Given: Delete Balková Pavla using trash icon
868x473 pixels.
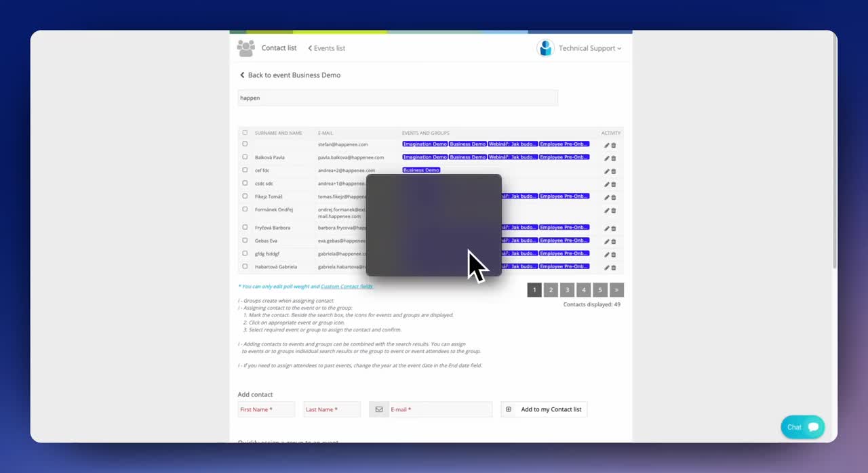Looking at the screenshot, I should [x=614, y=158].
